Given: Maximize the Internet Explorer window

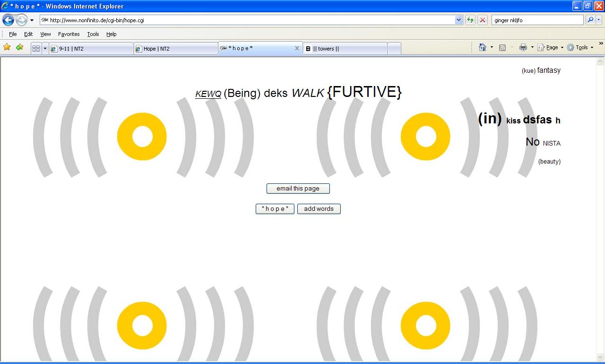Looking at the screenshot, I should (x=588, y=6).
